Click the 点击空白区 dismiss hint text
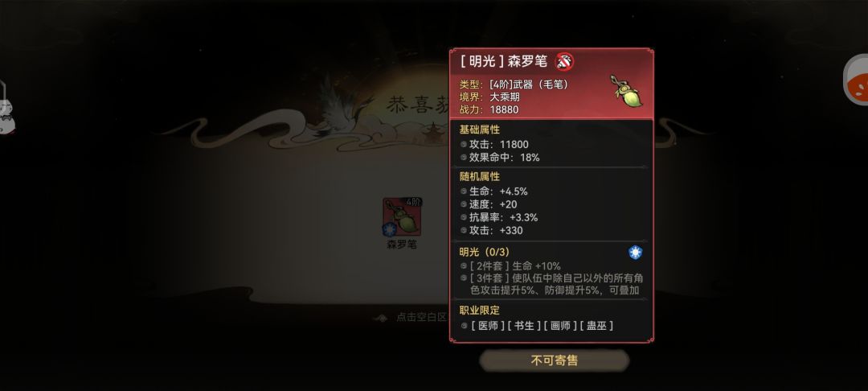Image resolution: width=868 pixels, height=391 pixels. [421, 317]
